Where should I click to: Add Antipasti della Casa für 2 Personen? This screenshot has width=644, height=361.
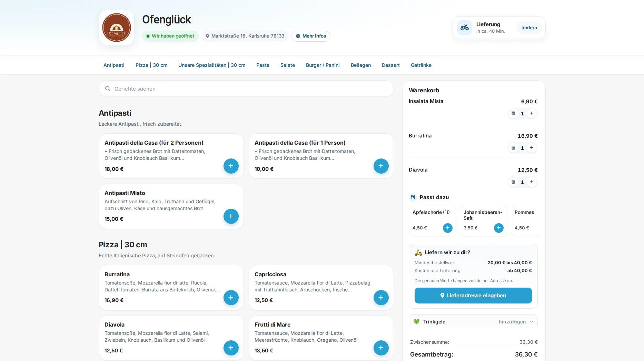(231, 166)
